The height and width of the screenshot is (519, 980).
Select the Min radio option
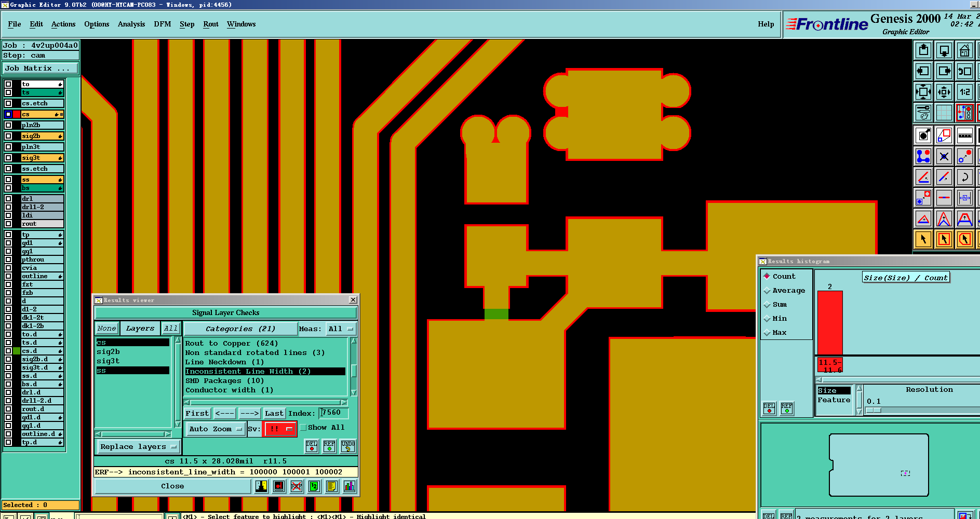point(767,318)
